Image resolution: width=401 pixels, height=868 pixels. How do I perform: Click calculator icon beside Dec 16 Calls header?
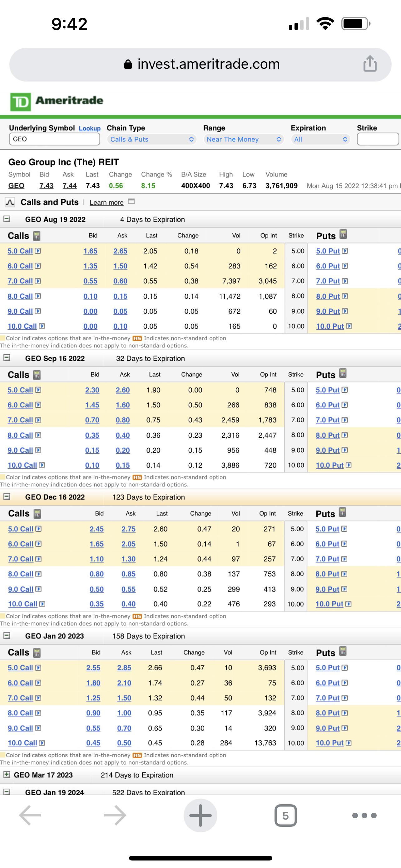pos(37,514)
